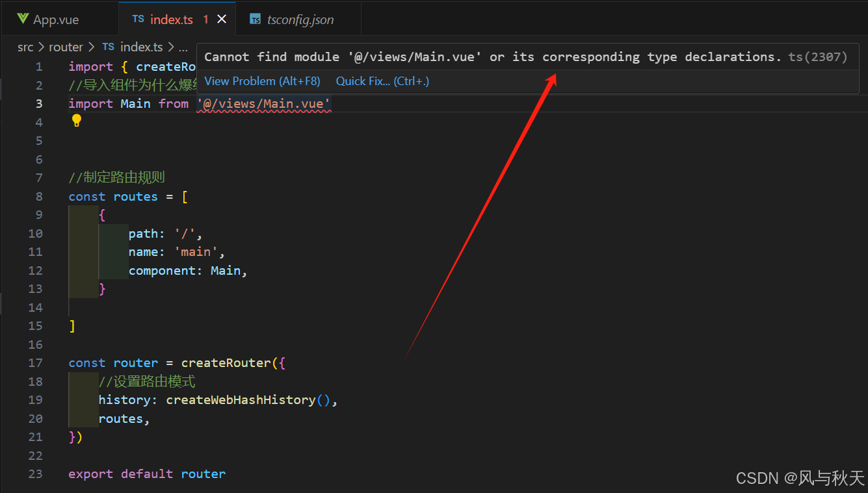Click the Vue logo icon on the App.vue tab
868x493 pixels.
[x=23, y=19]
